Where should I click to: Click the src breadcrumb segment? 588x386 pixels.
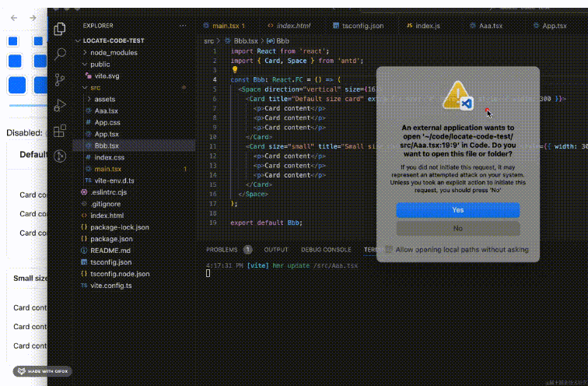208,41
